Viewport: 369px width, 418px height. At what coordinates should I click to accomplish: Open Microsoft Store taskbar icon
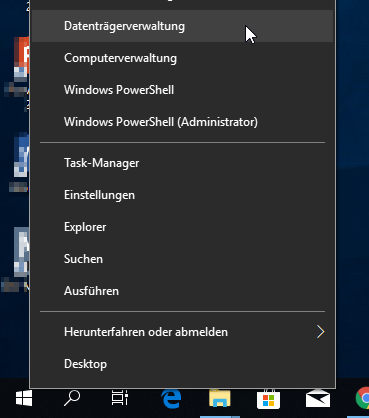(x=268, y=398)
